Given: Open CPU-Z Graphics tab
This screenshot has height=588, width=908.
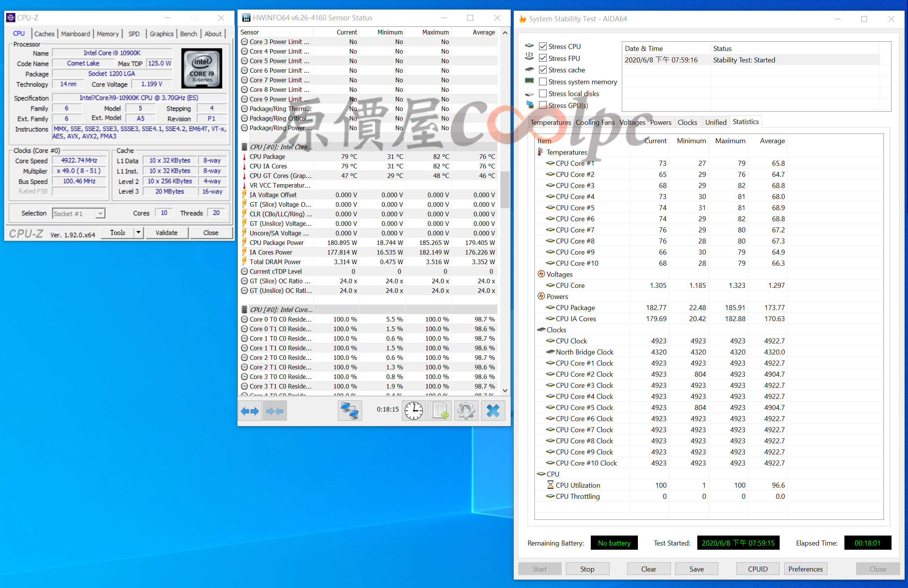Looking at the screenshot, I should coord(161,34).
